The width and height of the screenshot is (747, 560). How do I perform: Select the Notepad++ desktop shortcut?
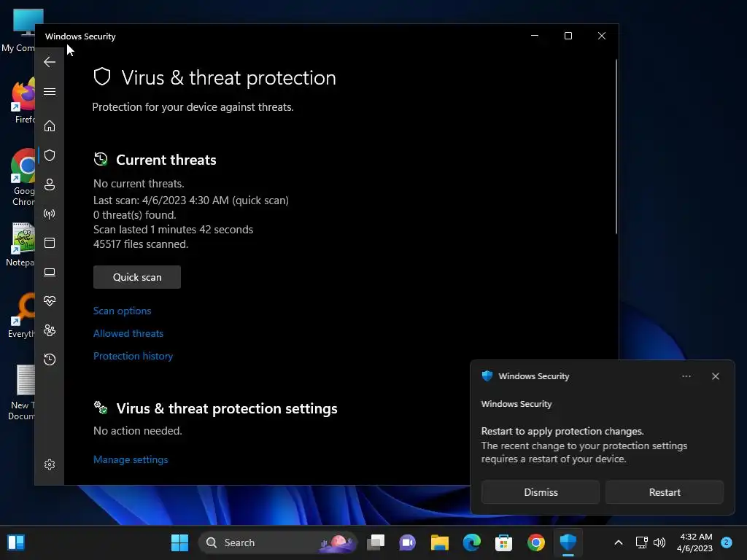(20, 244)
